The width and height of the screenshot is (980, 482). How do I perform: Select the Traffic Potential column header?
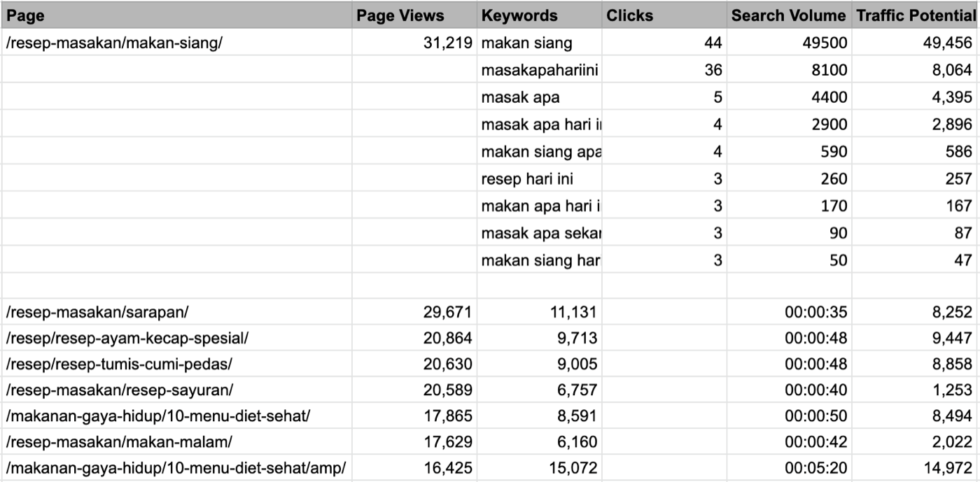[x=916, y=15]
